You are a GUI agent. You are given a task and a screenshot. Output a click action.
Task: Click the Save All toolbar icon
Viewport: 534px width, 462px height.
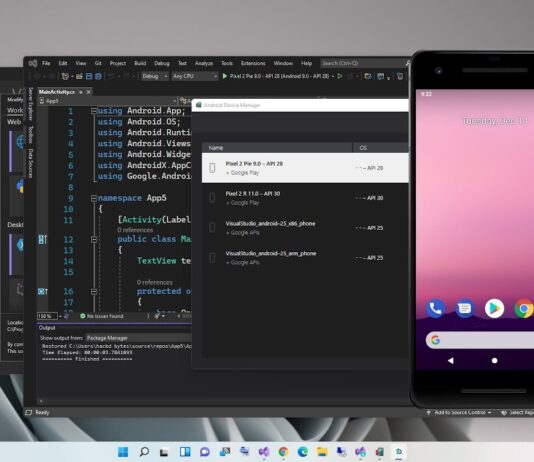pos(98,76)
